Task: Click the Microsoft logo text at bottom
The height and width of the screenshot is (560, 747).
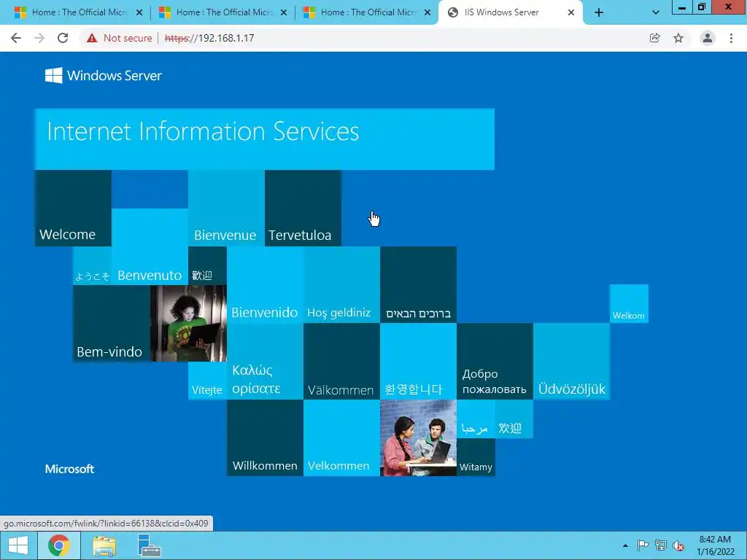Action: [x=69, y=469]
